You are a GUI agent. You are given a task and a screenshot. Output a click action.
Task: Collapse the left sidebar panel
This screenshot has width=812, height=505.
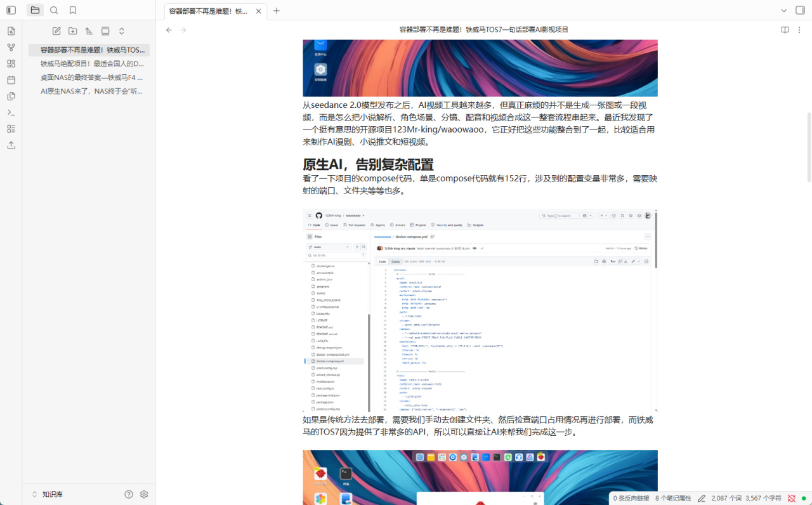pyautogui.click(x=11, y=10)
